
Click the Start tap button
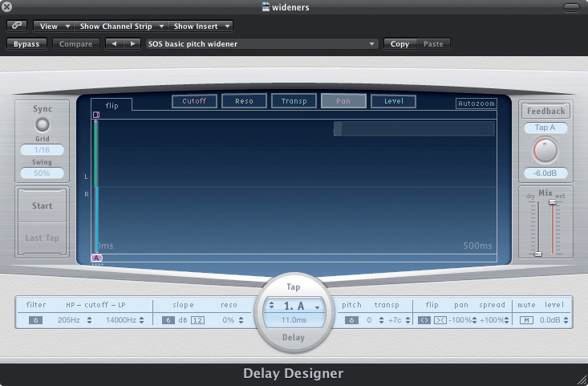[x=42, y=205]
